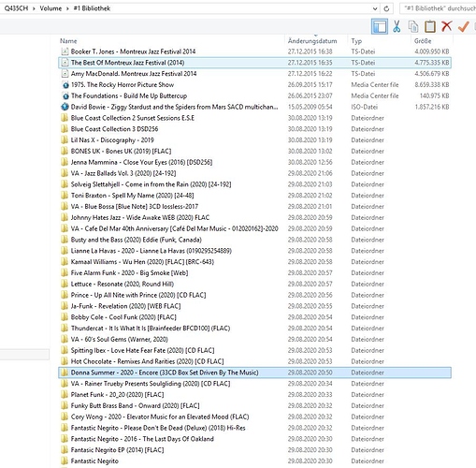This screenshot has height=468, width=476.
Task: Click 'Media Center file' type of Rocky Horror
Action: (x=375, y=85)
